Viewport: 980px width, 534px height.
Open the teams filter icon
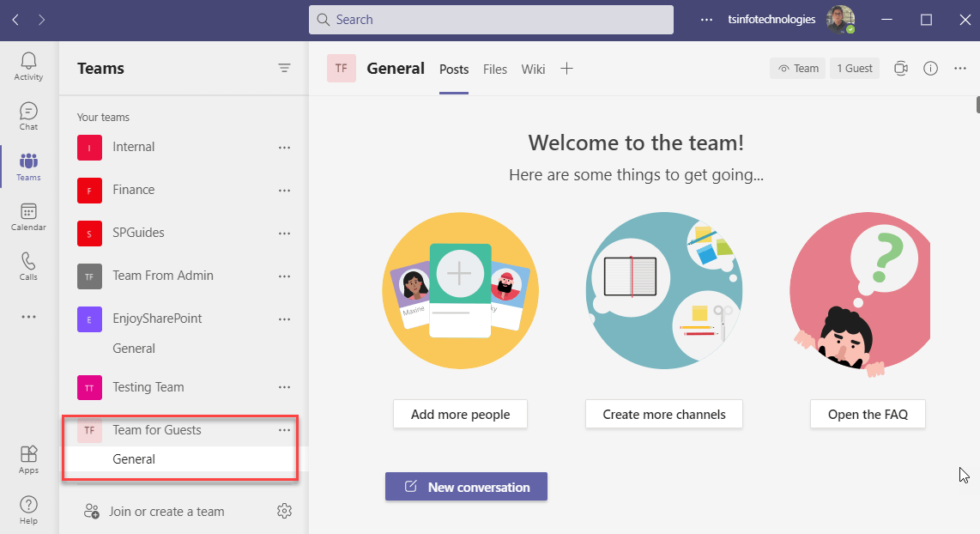(x=284, y=68)
